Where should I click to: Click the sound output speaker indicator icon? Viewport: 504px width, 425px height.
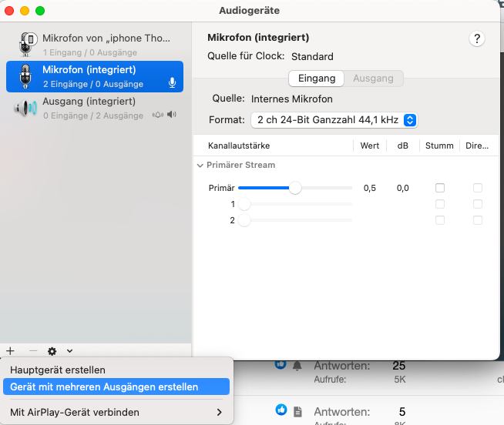171,115
